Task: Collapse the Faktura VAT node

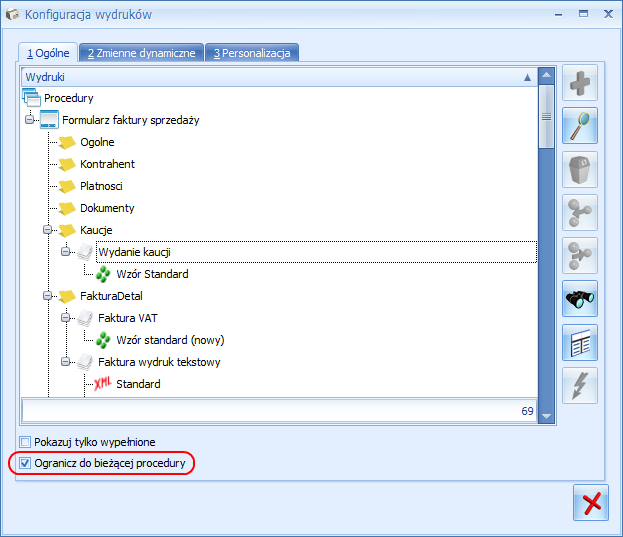Action: click(66, 318)
